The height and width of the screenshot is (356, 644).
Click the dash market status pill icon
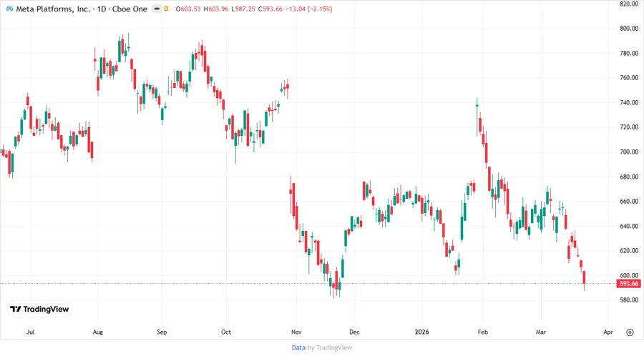click(157, 9)
